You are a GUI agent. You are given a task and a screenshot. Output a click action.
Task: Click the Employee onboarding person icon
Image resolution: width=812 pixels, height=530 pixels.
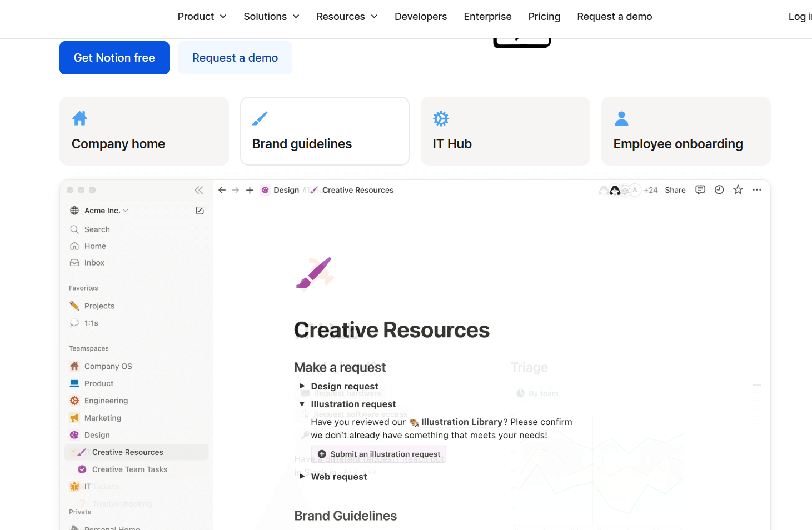coord(621,118)
